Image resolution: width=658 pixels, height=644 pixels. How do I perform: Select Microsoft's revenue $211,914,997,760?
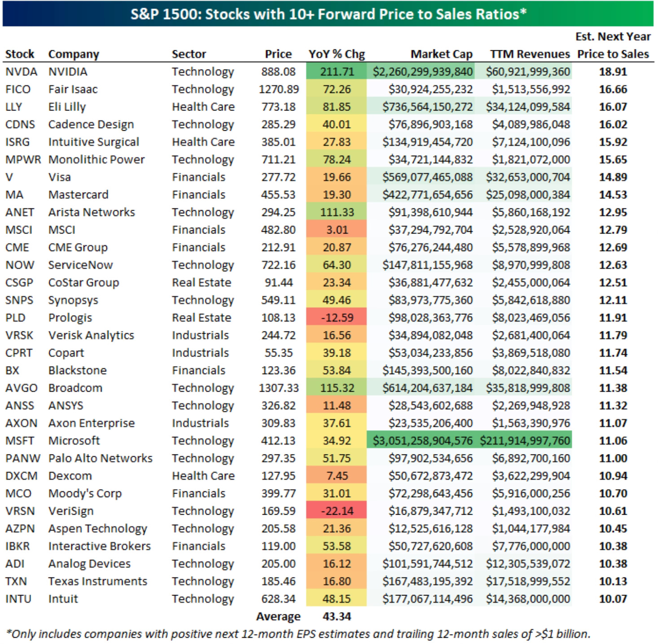tap(525, 441)
